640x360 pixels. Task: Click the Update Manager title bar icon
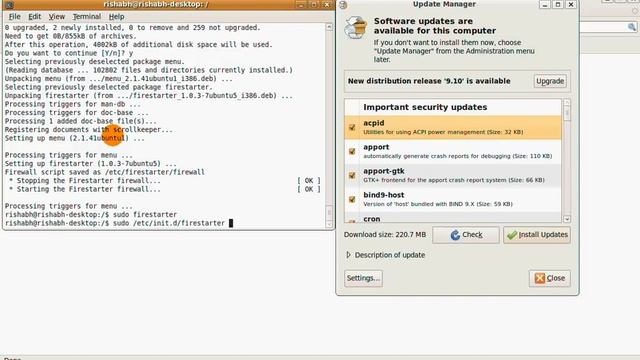click(x=343, y=5)
